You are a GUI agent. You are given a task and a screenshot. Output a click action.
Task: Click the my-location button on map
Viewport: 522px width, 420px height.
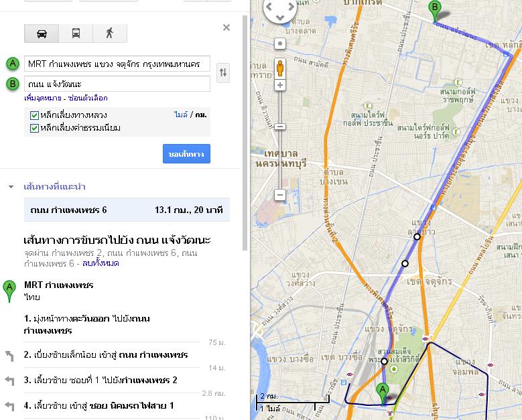280,44
